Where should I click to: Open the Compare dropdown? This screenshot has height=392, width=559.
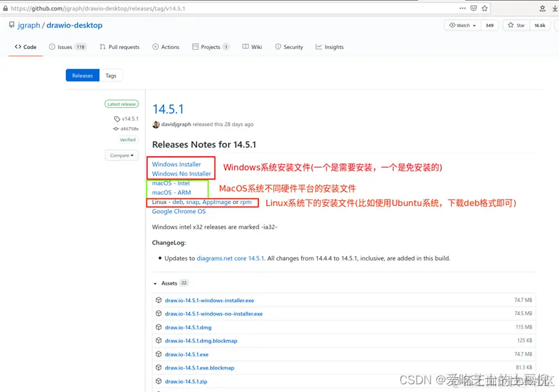[x=121, y=156]
